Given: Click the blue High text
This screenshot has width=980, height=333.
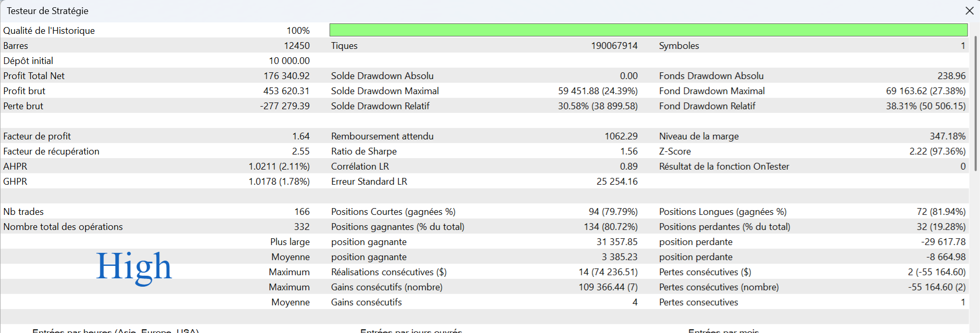Looking at the screenshot, I should 134,266.
